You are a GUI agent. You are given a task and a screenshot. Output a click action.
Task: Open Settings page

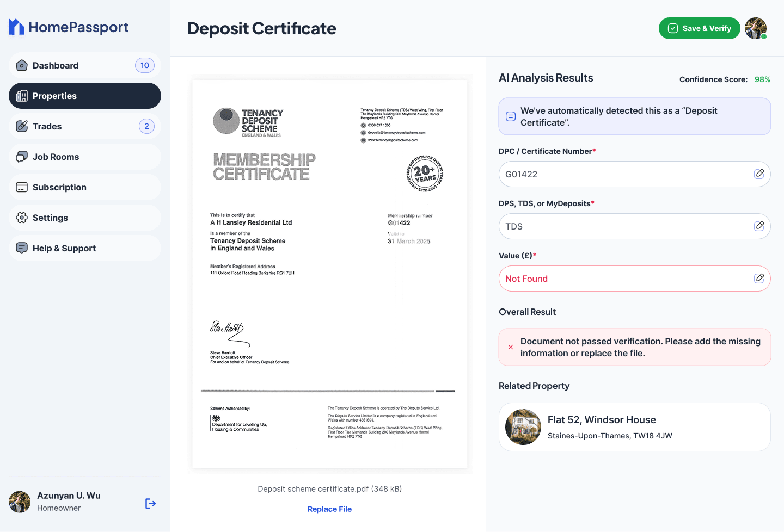[85, 218]
